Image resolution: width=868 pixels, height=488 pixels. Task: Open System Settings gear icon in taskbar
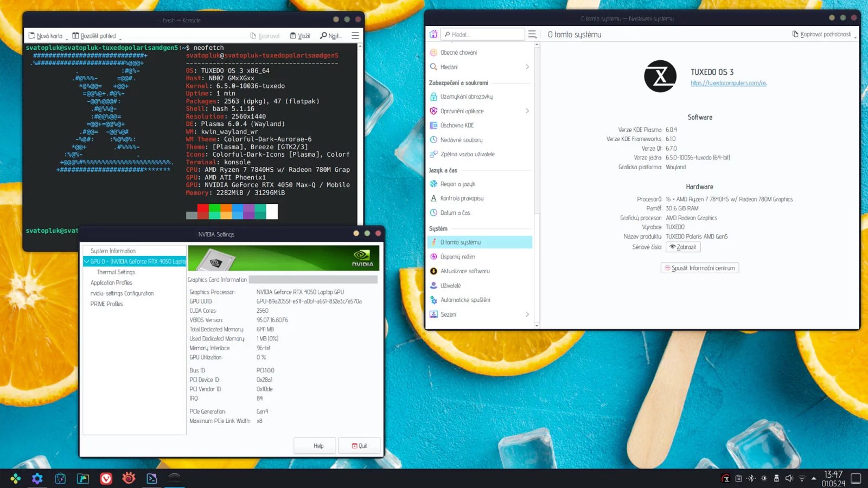tap(37, 478)
